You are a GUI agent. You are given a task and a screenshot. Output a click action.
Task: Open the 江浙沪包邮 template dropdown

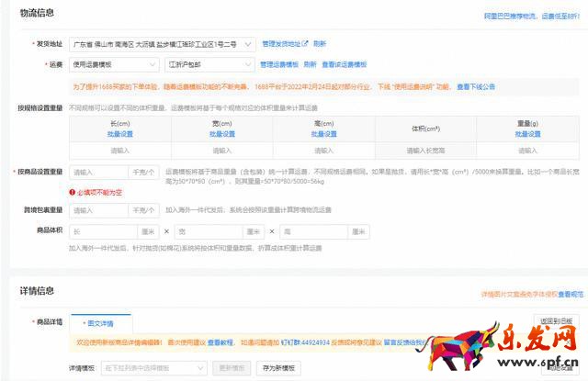(x=208, y=65)
